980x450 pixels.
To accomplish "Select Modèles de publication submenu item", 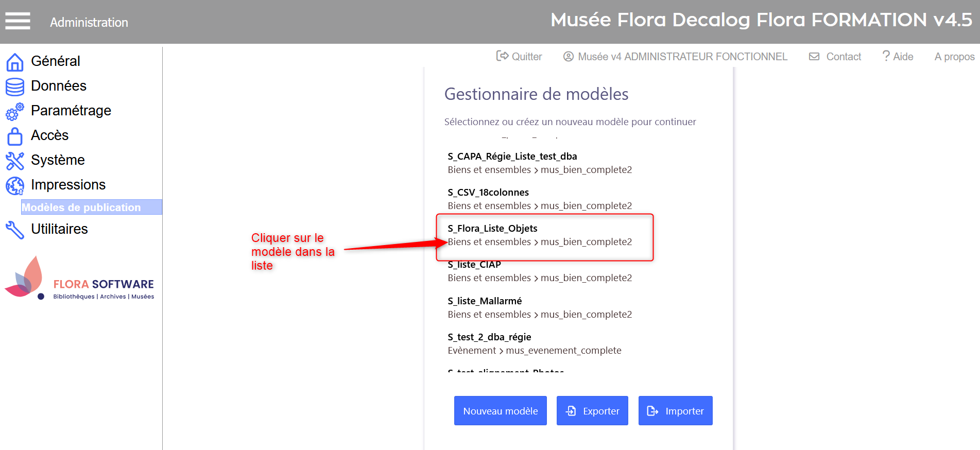I will pyautogui.click(x=81, y=207).
